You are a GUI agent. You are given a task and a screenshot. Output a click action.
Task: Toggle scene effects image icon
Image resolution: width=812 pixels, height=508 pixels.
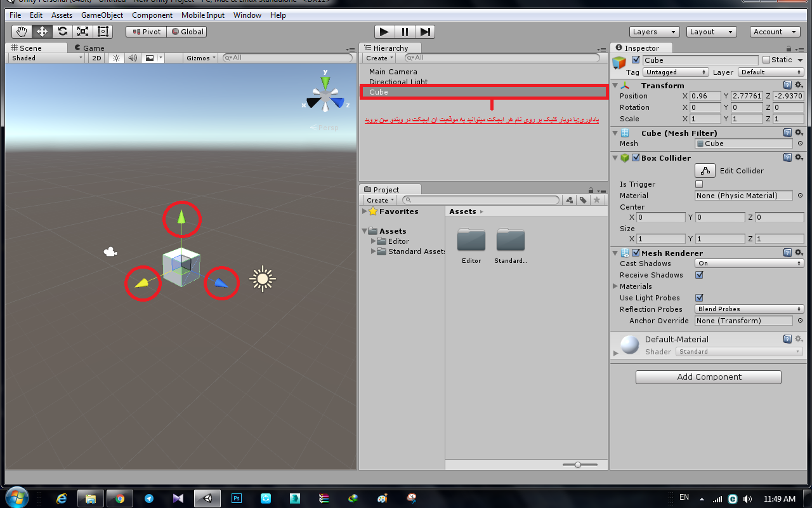149,58
